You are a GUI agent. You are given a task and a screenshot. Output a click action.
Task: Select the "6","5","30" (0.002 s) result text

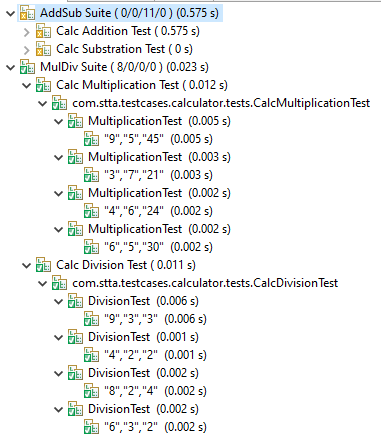click(158, 247)
